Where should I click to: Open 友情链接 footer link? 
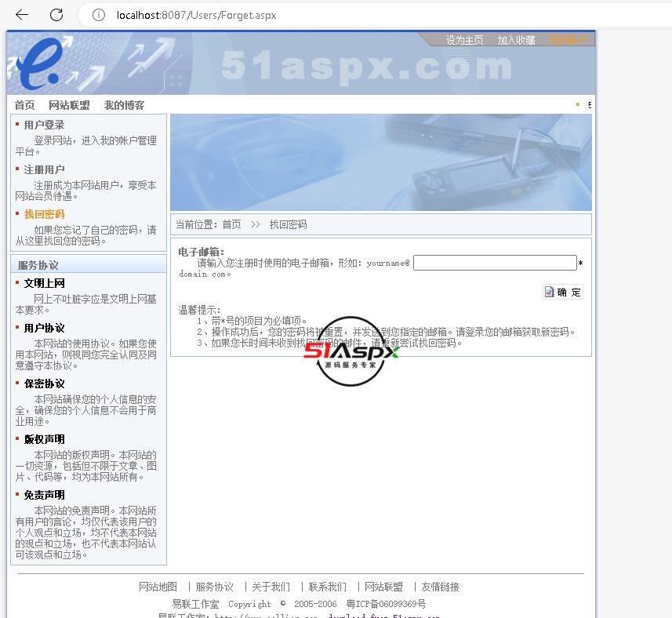[440, 587]
